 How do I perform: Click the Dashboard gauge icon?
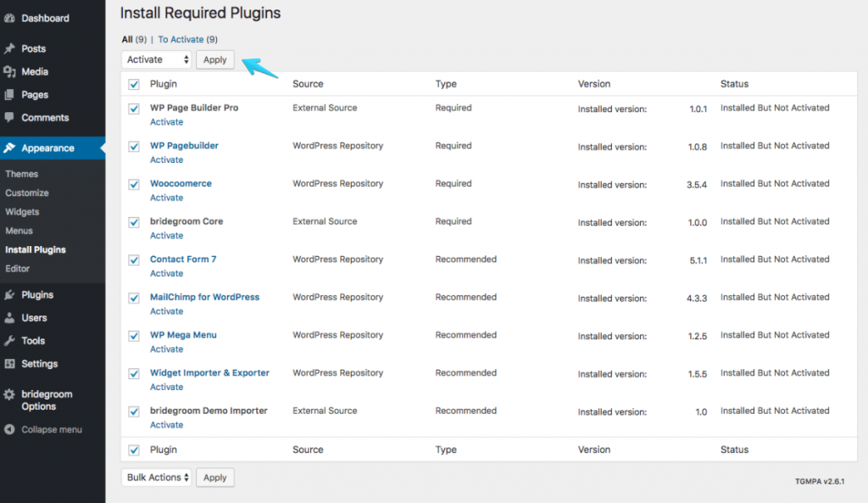tap(8, 19)
